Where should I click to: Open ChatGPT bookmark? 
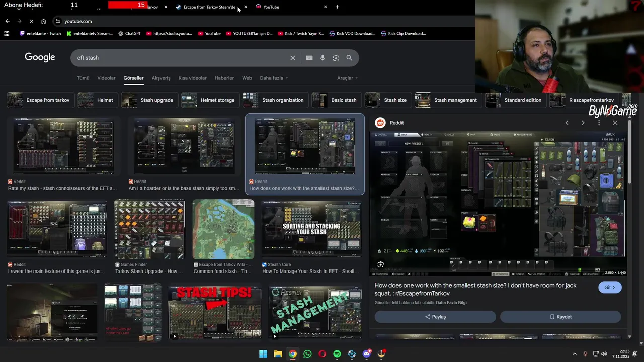click(x=129, y=34)
